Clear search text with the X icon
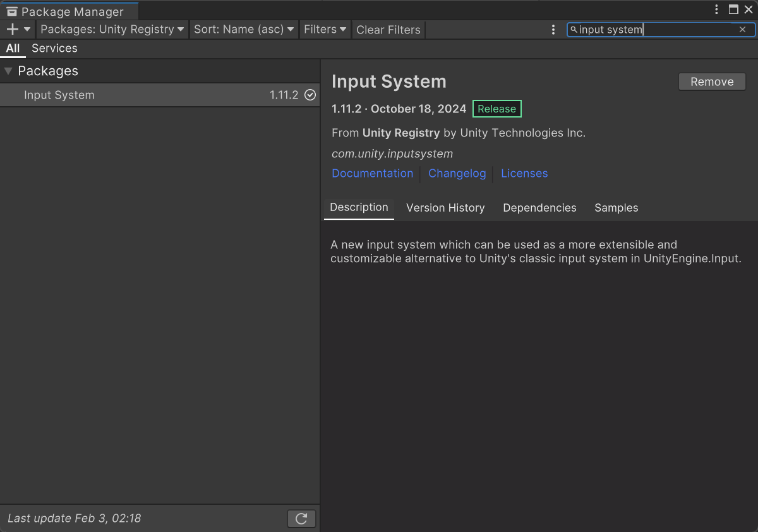758x532 pixels. tap(742, 30)
